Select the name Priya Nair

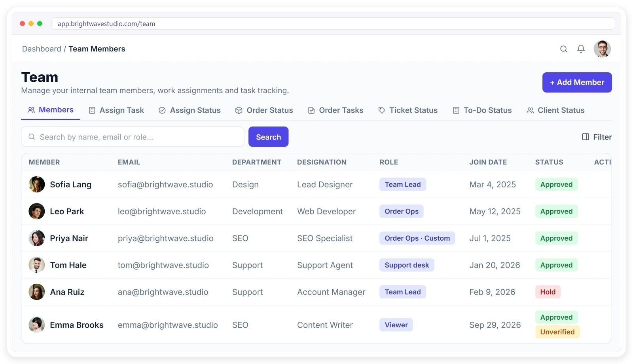tap(69, 238)
